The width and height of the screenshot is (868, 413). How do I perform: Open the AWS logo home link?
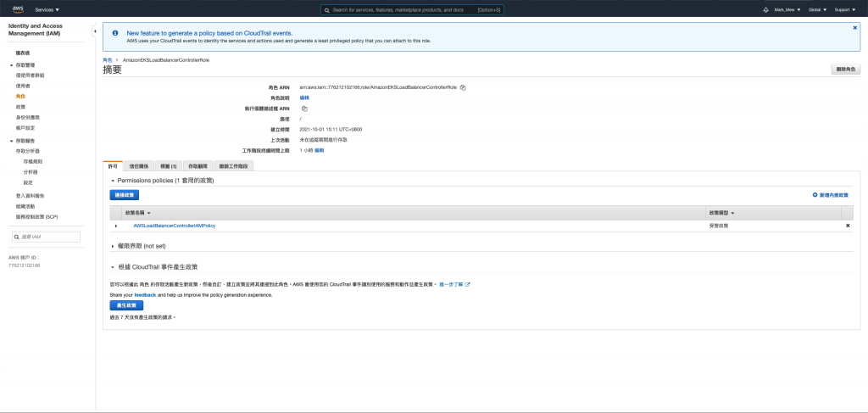[18, 9]
